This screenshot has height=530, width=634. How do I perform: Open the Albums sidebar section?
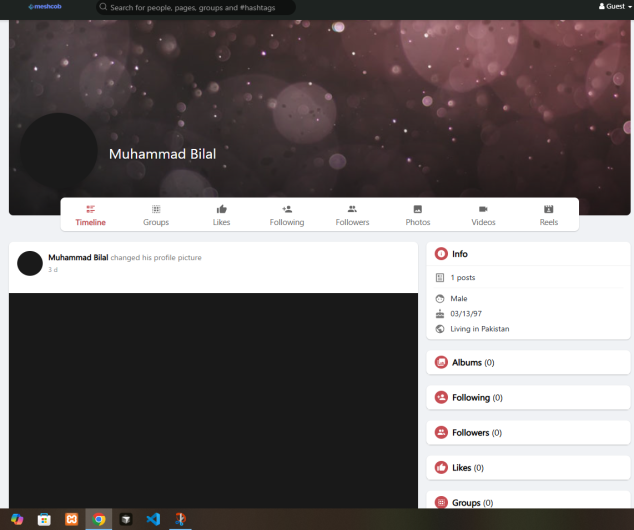pos(466,363)
